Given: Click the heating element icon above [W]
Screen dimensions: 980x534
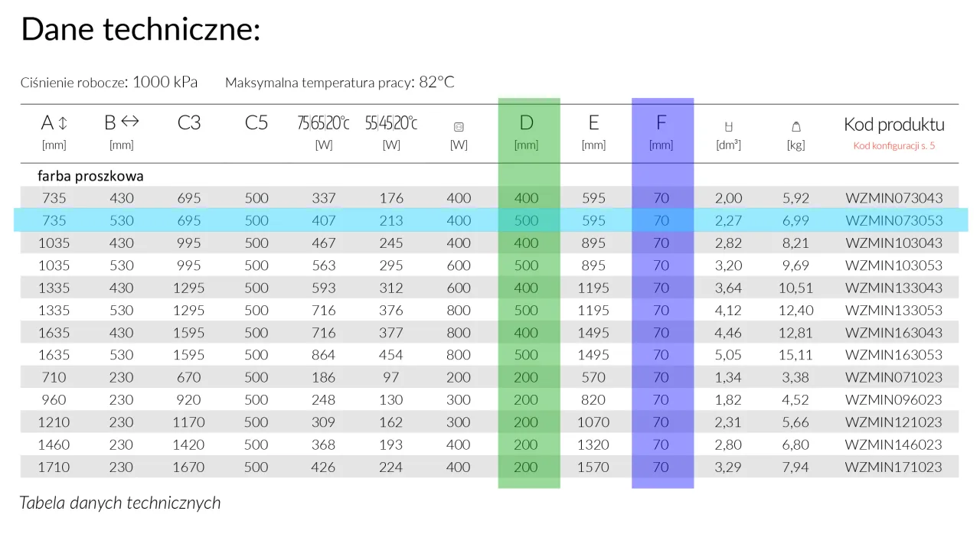Looking at the screenshot, I should pos(459,128).
